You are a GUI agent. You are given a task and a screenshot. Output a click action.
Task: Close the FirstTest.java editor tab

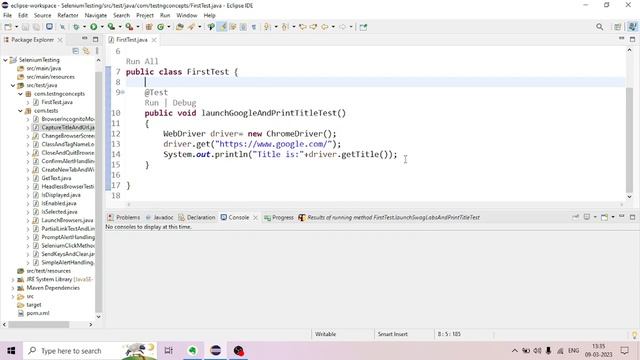coord(154,40)
